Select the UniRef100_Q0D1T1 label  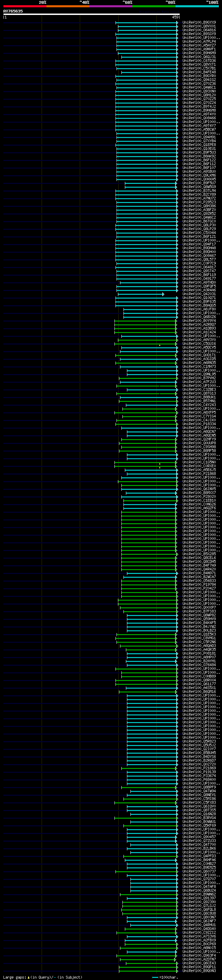click(x=199, y=355)
